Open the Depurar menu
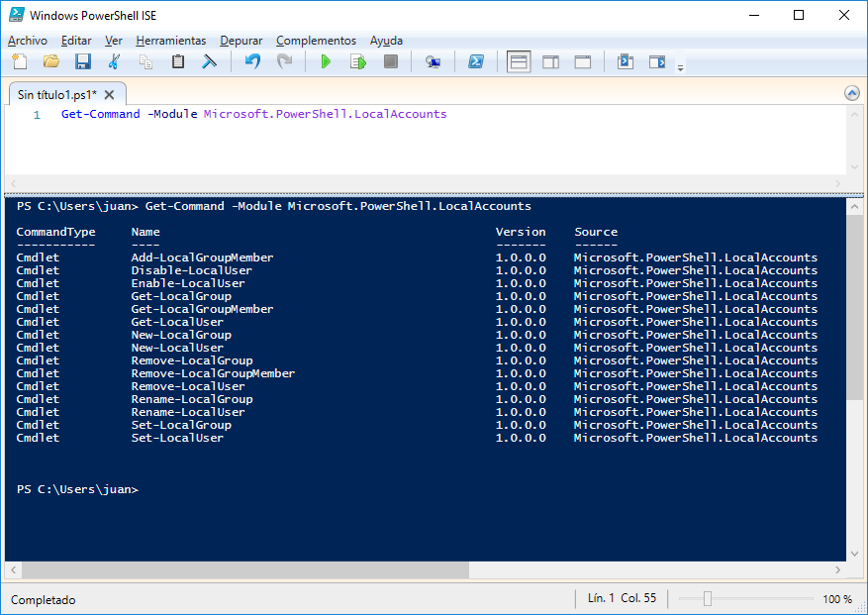Screen dimensions: 868x615 pos(241,41)
